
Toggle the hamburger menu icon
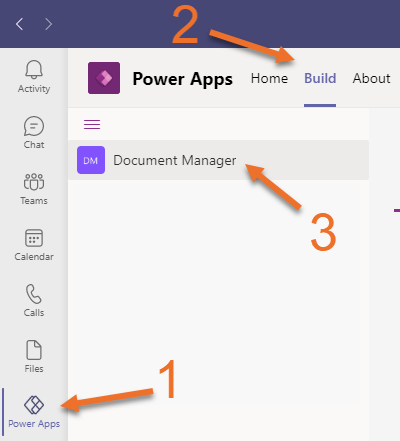point(92,124)
